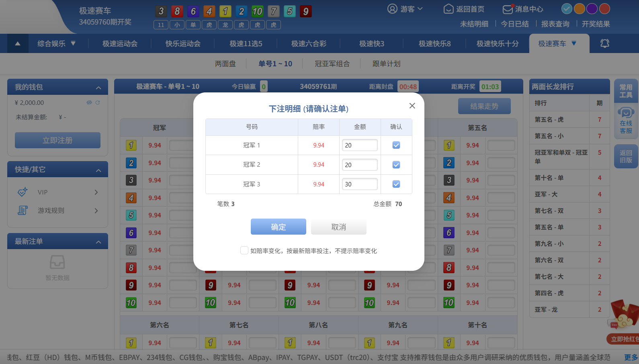Click fifth place number 6 ball

point(449,233)
